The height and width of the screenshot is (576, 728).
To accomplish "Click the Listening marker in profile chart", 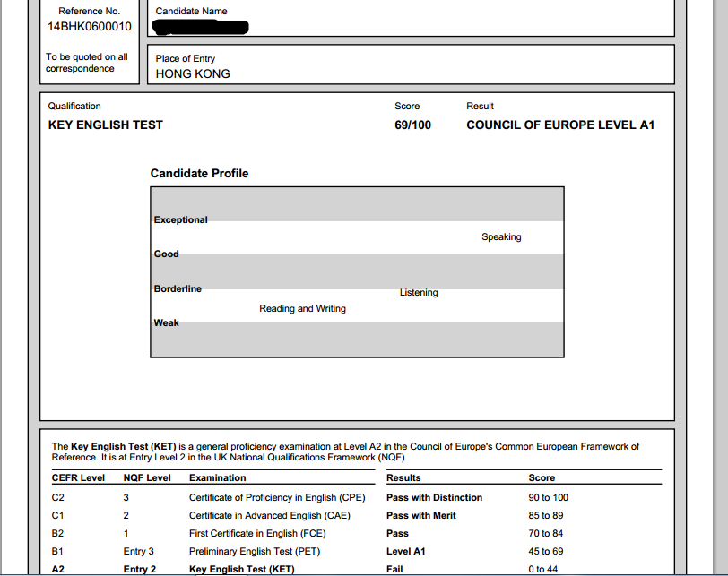I will (x=419, y=293).
